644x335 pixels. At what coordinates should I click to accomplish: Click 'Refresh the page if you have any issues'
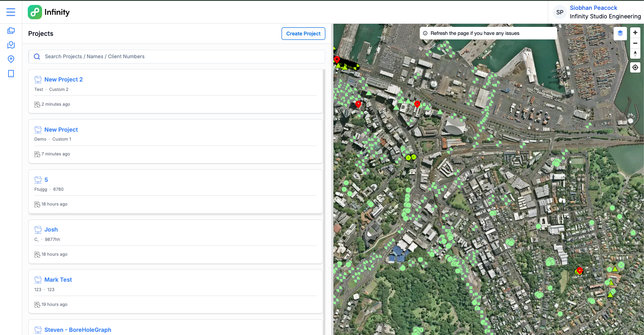click(x=475, y=33)
